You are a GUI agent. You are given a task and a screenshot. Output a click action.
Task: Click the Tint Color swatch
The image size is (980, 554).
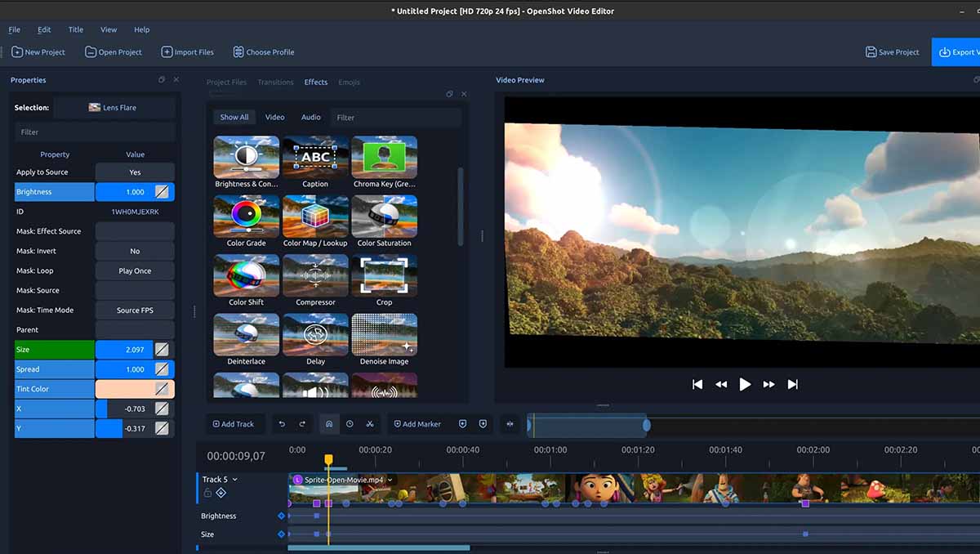click(135, 389)
